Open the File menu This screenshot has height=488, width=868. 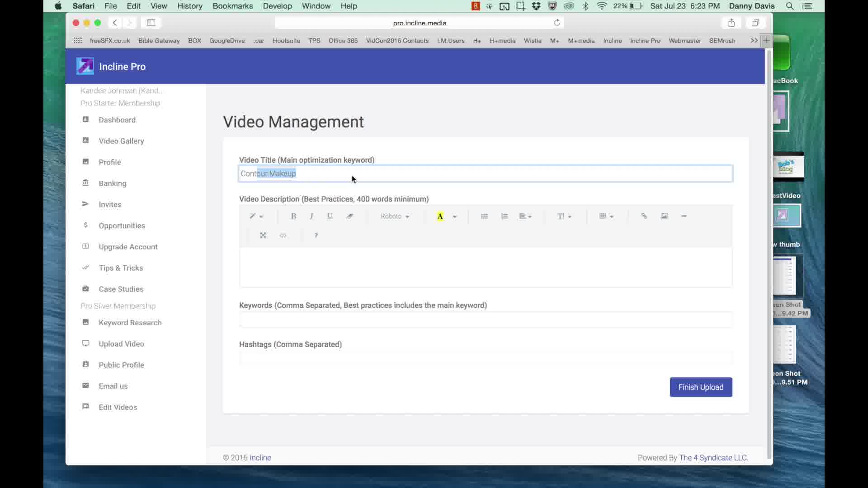110,6
